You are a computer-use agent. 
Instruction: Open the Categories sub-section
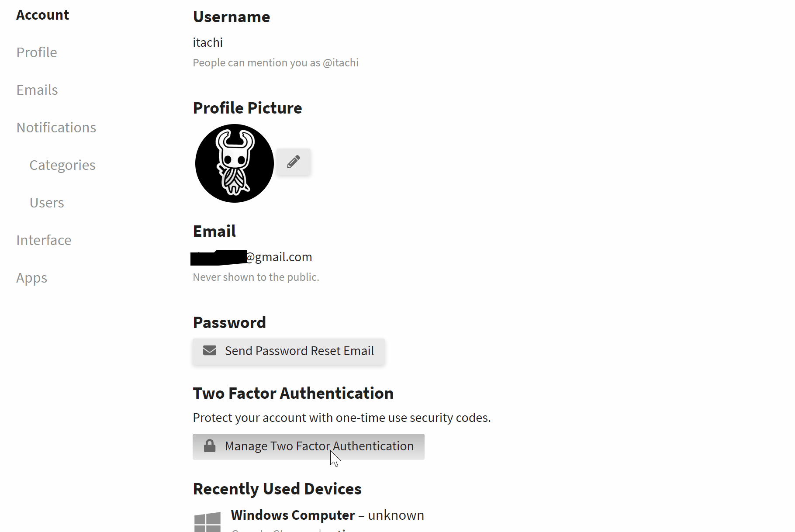pos(62,165)
